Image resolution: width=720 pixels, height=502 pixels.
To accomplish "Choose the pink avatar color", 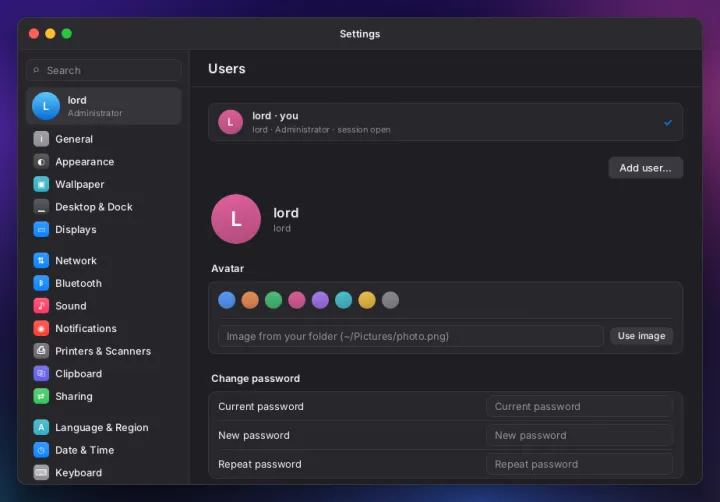I will (x=297, y=300).
